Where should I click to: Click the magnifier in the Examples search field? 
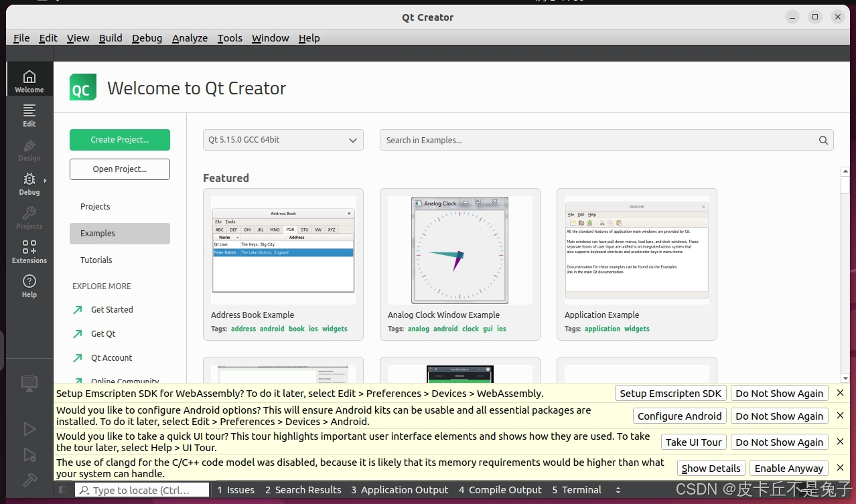[823, 140]
